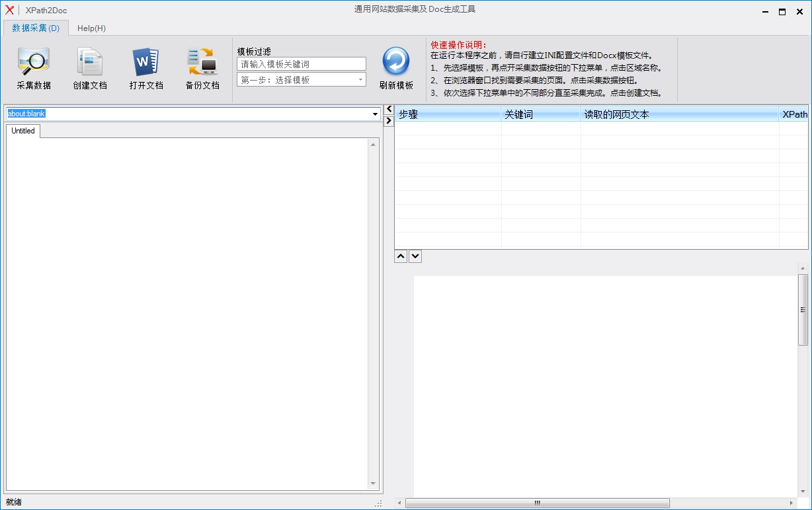Move selected step down with down arrow
Screen dimensions: 812x510
point(415,256)
